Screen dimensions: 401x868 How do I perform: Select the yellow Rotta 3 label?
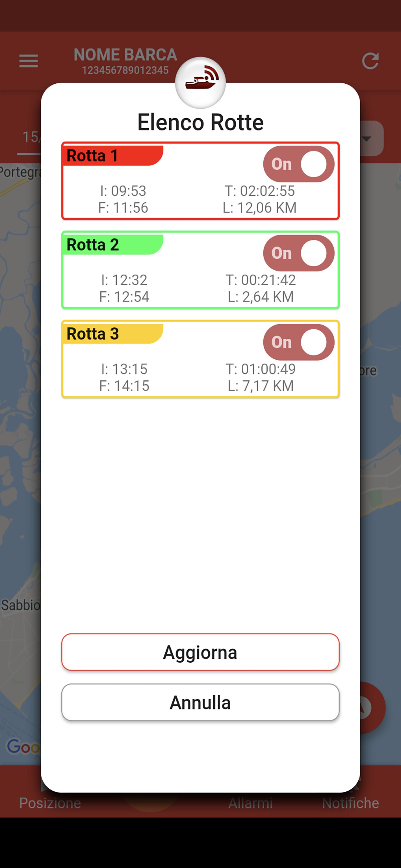pos(113,334)
